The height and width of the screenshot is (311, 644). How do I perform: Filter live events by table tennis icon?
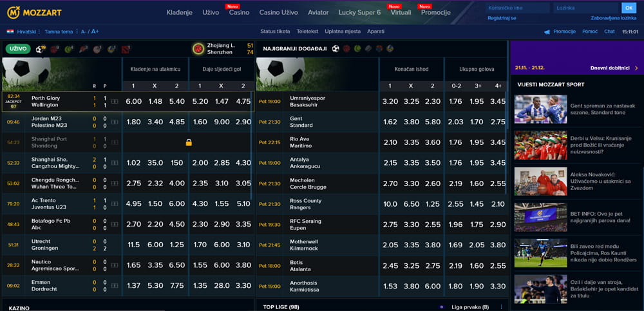(83, 50)
